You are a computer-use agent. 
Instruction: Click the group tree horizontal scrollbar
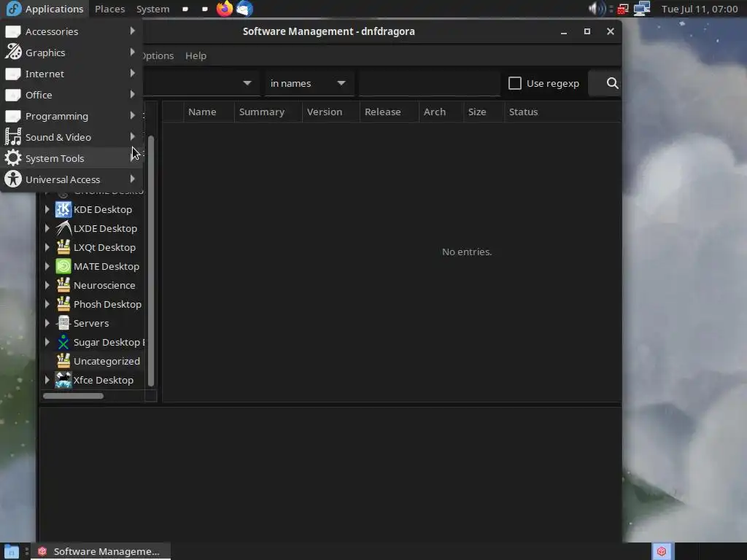pyautogui.click(x=73, y=396)
